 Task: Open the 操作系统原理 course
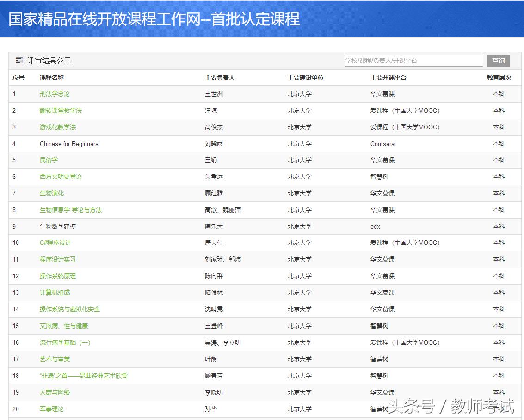point(57,276)
